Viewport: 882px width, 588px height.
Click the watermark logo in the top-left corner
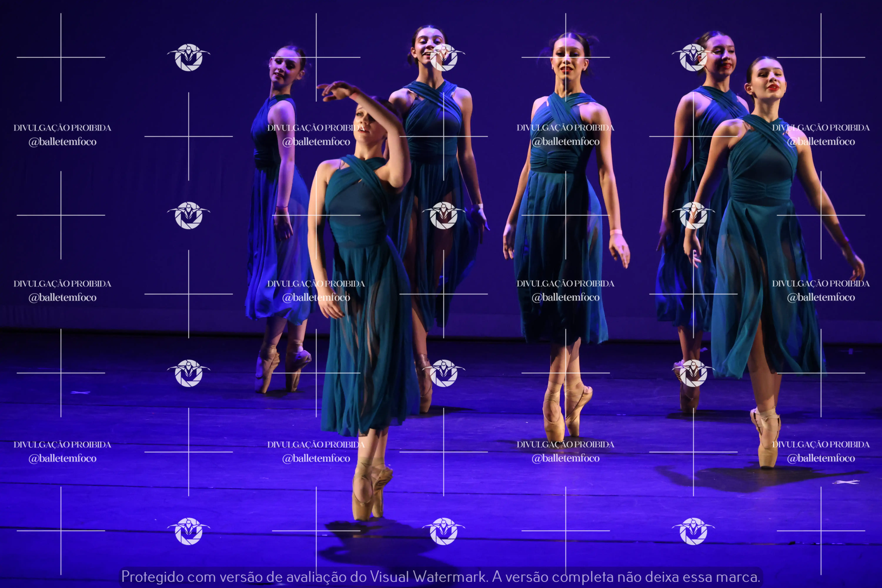pyautogui.click(x=189, y=57)
